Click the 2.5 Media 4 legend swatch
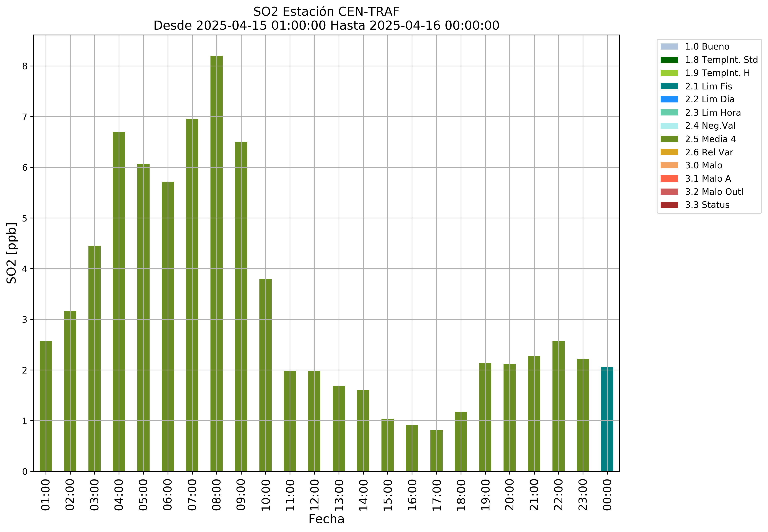The height and width of the screenshot is (532, 768). (669, 139)
